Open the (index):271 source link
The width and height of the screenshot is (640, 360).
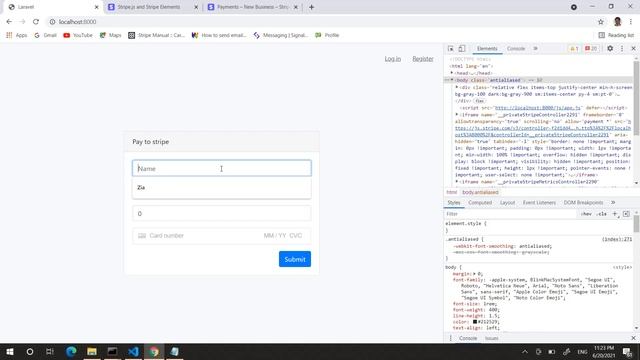coord(616,239)
